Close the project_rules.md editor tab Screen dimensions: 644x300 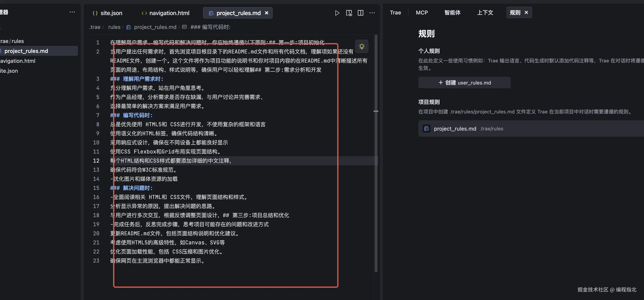(267, 13)
